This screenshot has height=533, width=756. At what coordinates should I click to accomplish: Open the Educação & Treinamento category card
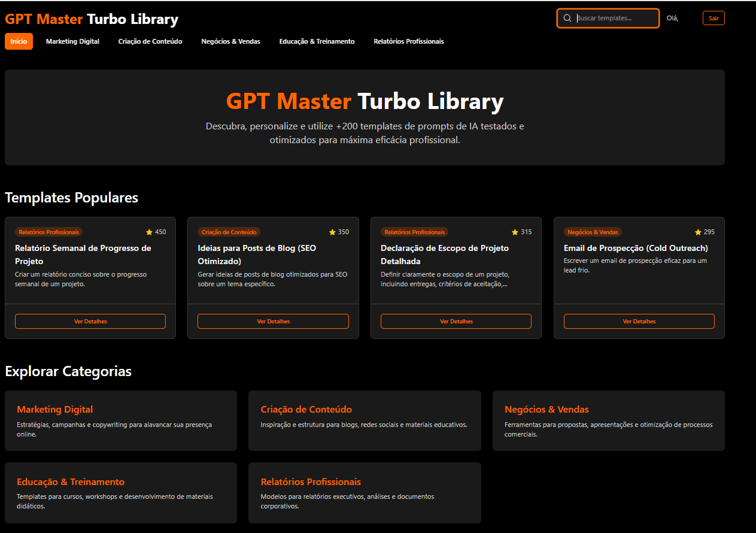point(121,492)
